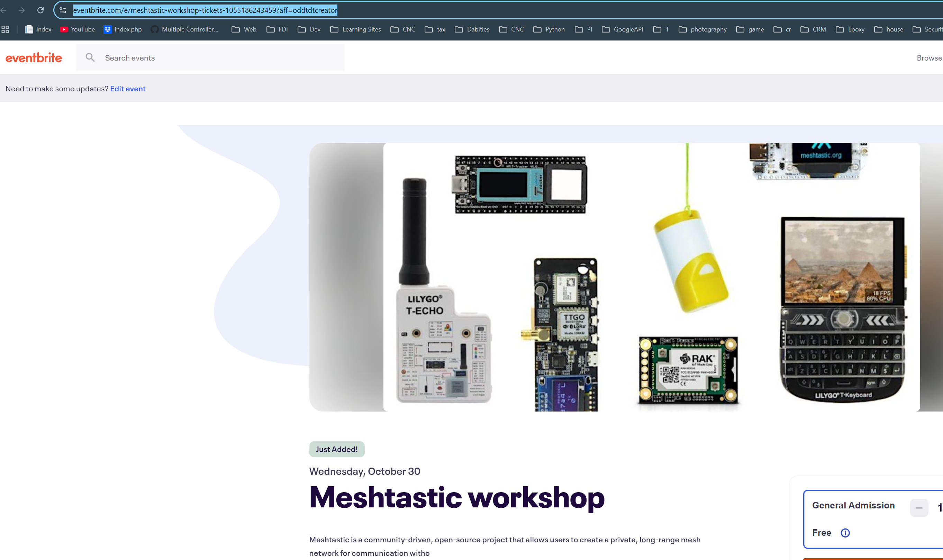This screenshot has height=560, width=943.
Task: Expand the Dabities bookmarks folder
Action: tap(472, 29)
